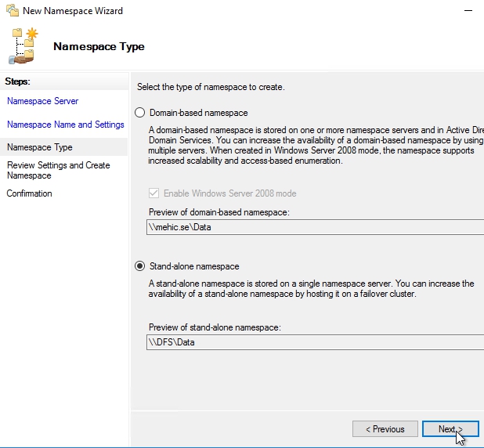Screen dimensions: 484x448
Task: Click the stand-alone preview field showing \\DFS\Data
Action: click(313, 343)
